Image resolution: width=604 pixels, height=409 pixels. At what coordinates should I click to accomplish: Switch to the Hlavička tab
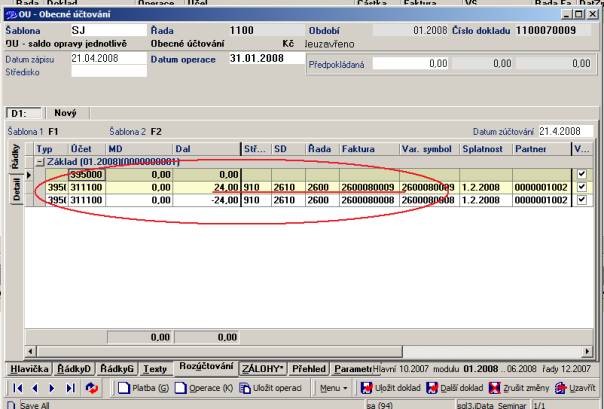(x=27, y=368)
